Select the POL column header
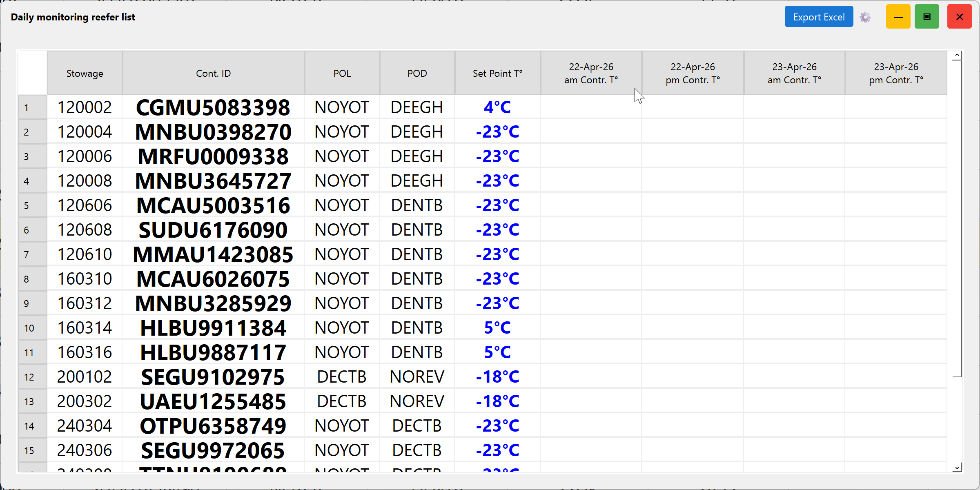This screenshot has height=490, width=980. click(x=342, y=73)
